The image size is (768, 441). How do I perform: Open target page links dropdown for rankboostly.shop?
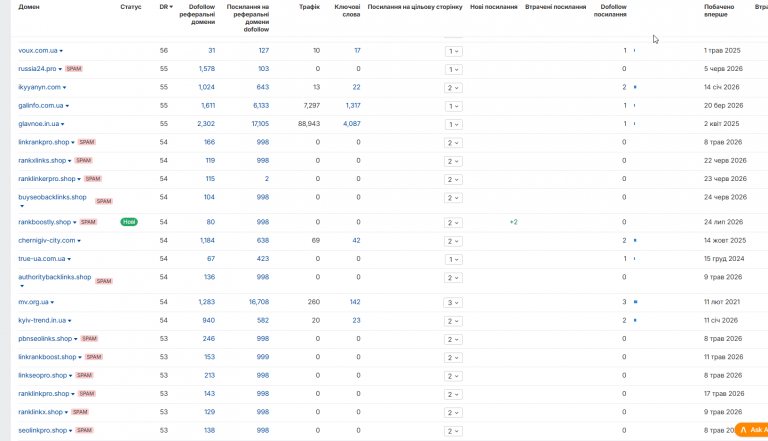(454, 222)
